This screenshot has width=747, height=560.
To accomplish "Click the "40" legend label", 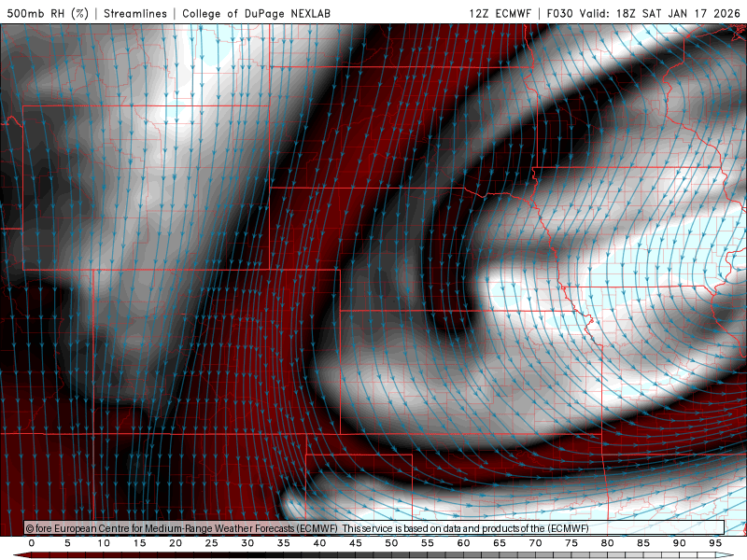I will (x=319, y=543).
